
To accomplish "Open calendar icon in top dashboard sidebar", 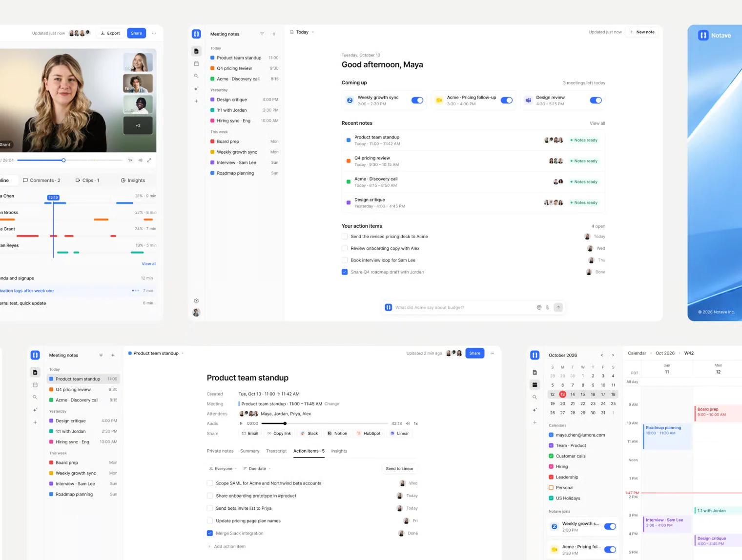I will click(196, 63).
